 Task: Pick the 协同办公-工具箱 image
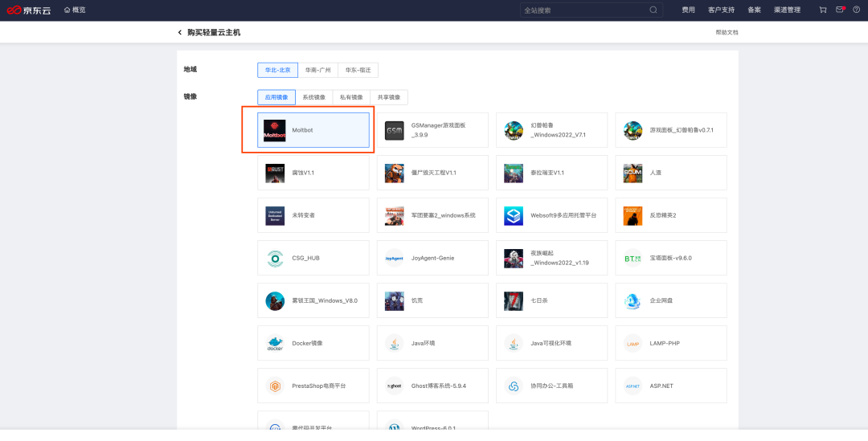552,386
